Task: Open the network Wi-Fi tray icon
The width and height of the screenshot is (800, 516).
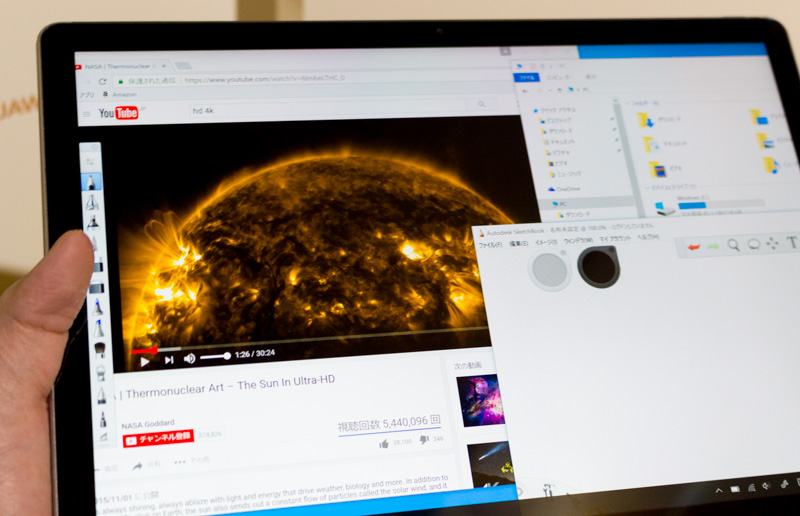Action: pyautogui.click(x=752, y=487)
